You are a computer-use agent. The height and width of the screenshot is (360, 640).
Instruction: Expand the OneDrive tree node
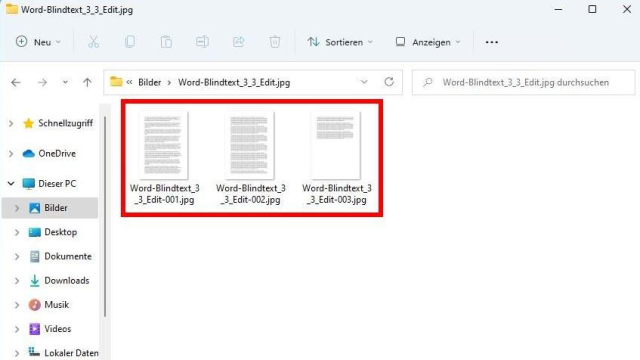point(11,154)
